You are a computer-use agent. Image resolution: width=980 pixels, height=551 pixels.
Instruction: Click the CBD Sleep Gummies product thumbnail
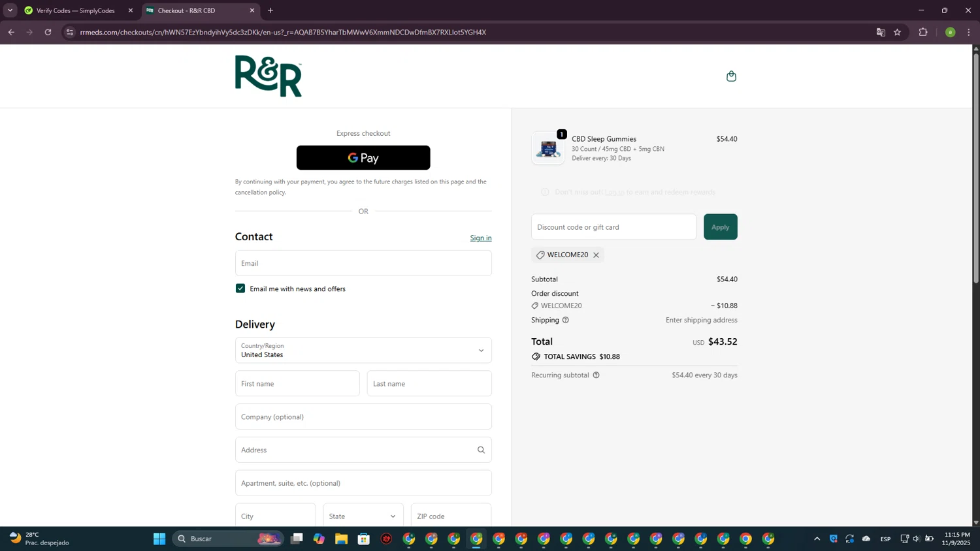point(548,148)
